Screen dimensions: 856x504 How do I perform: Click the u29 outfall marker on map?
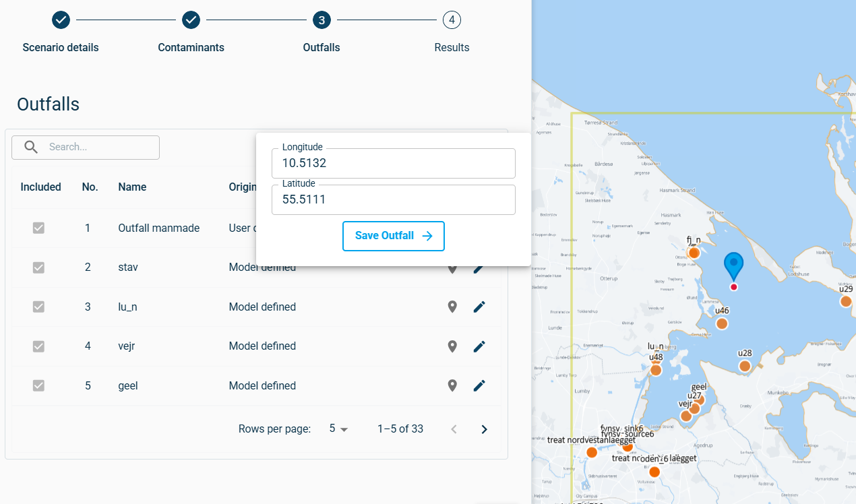coord(846,301)
